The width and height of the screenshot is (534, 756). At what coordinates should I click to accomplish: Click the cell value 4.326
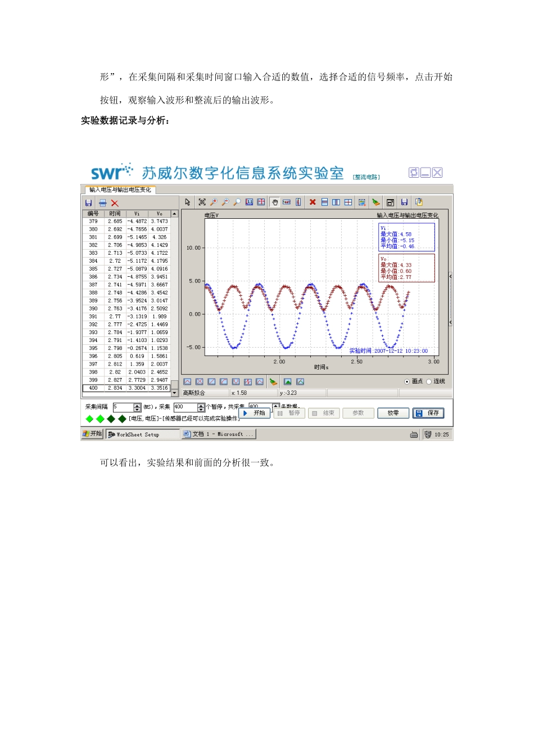click(x=159, y=237)
